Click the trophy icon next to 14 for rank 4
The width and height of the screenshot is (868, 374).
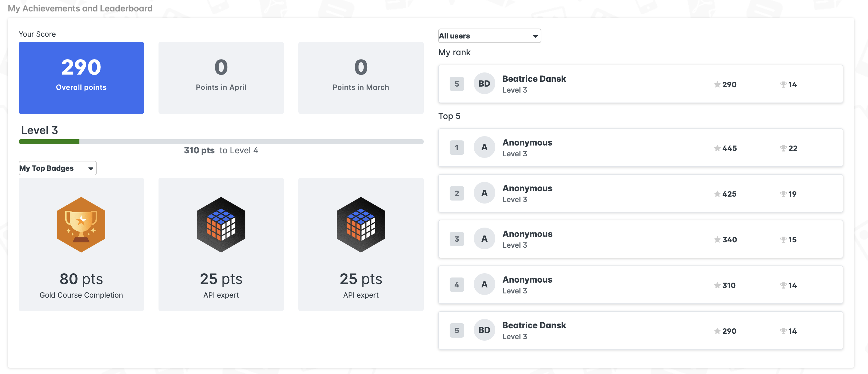(x=783, y=285)
